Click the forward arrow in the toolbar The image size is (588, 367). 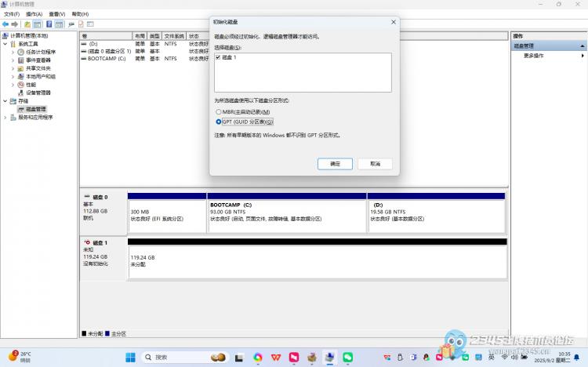click(15, 24)
